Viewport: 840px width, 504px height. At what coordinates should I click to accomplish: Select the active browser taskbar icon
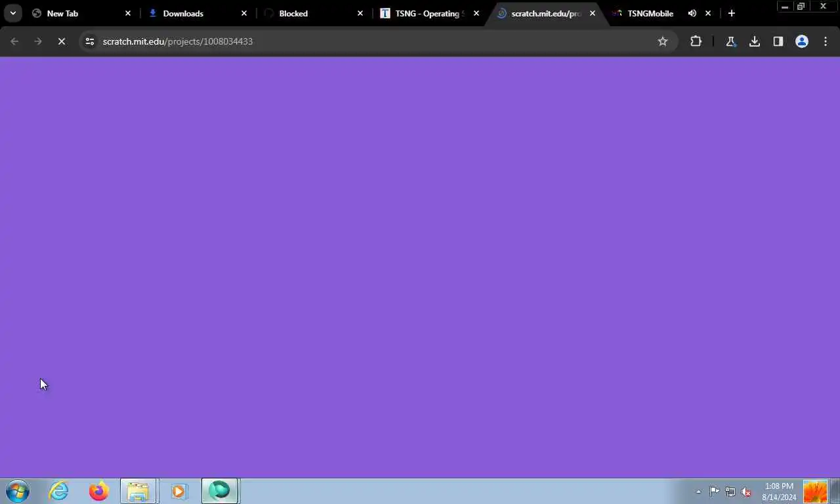pos(219,491)
